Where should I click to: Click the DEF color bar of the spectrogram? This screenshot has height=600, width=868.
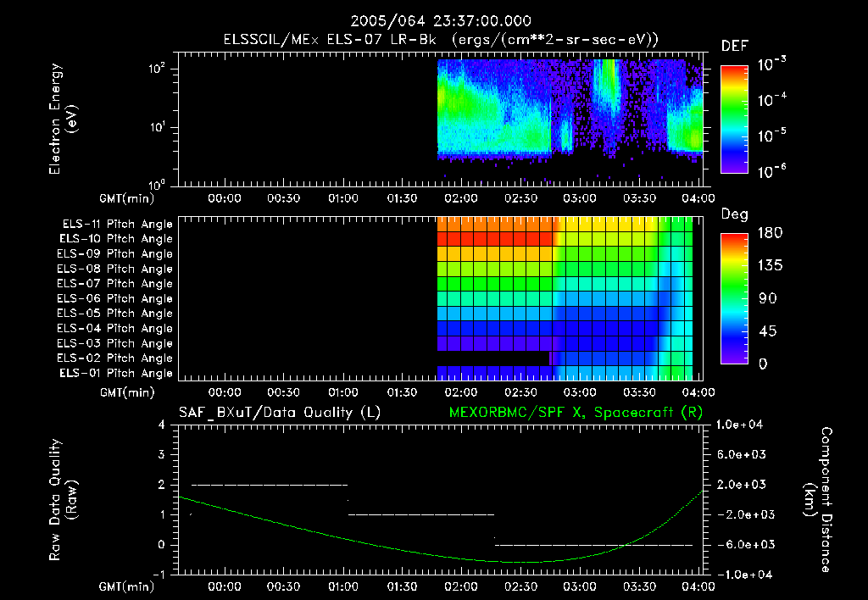(735, 119)
